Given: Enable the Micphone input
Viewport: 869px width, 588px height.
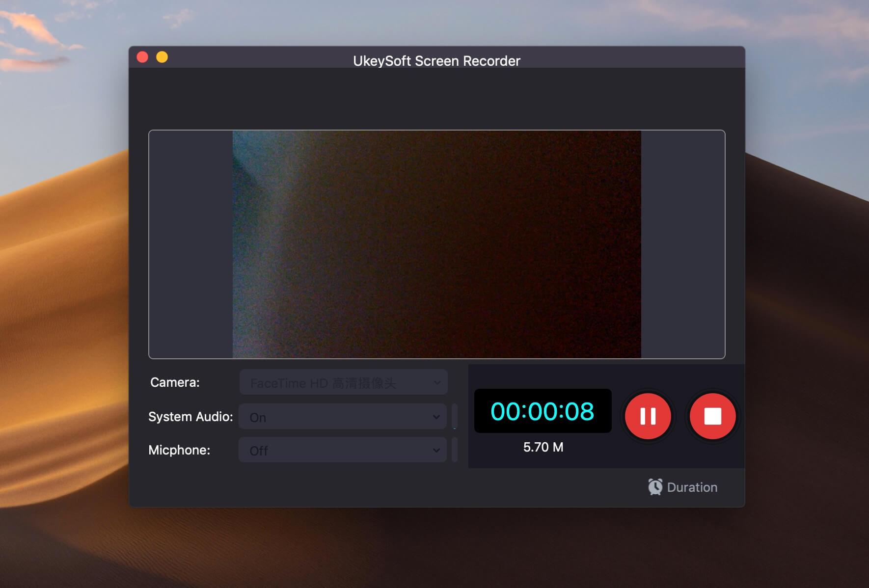Looking at the screenshot, I should pos(342,450).
